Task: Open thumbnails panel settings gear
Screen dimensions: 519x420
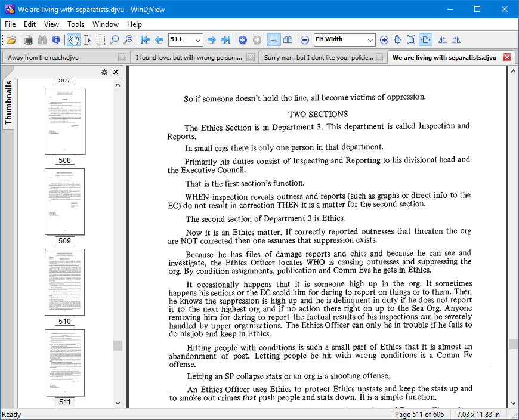Action: [x=104, y=72]
